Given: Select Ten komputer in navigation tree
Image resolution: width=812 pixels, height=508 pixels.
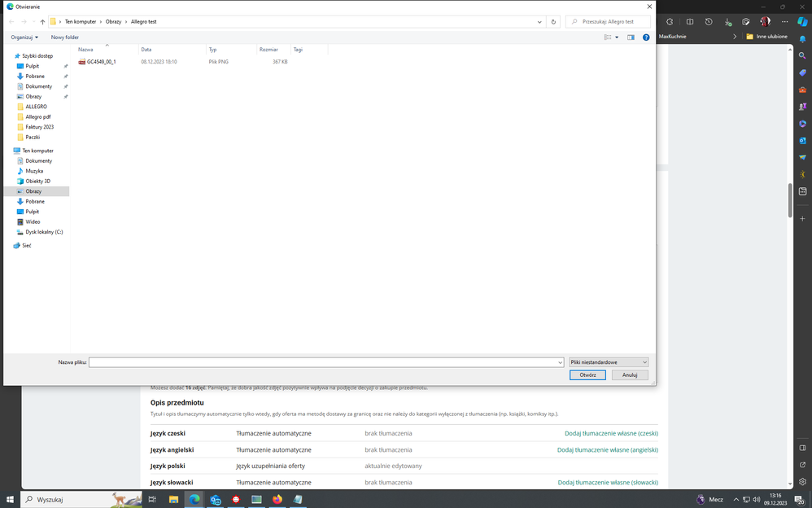Looking at the screenshot, I should click(x=37, y=151).
